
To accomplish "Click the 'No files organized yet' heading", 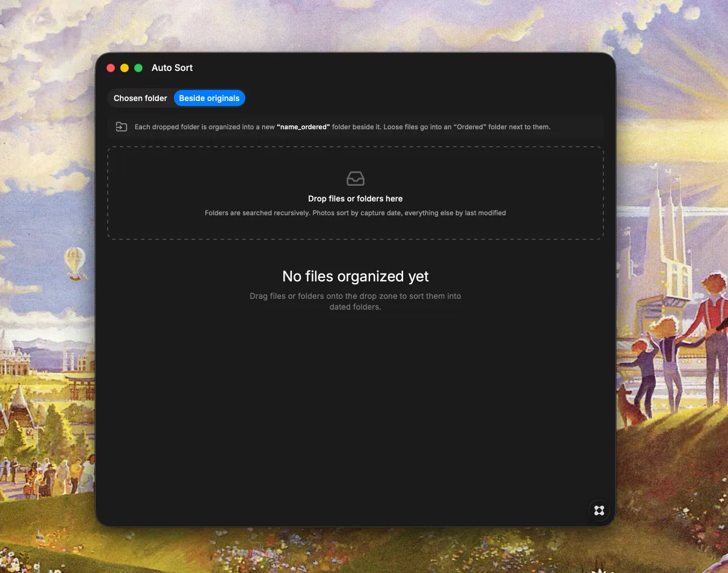I will (x=356, y=277).
